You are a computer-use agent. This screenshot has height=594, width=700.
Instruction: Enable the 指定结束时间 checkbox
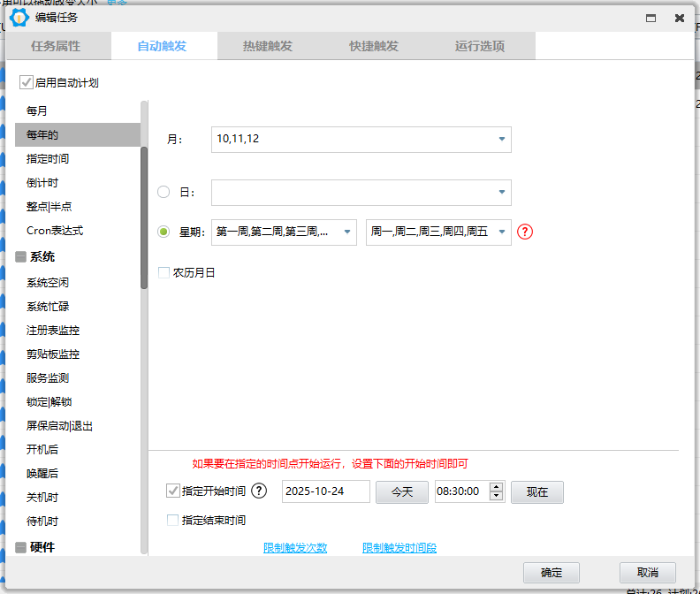coord(172,521)
